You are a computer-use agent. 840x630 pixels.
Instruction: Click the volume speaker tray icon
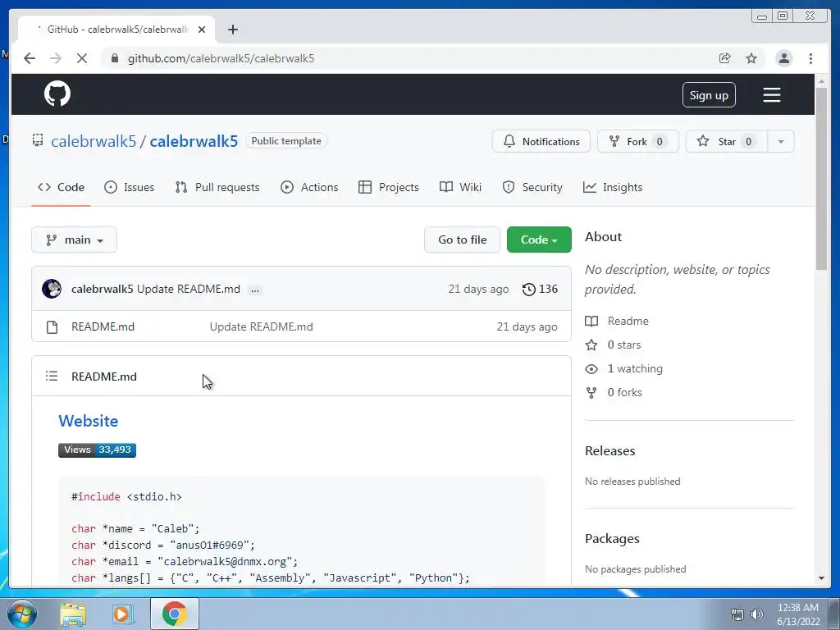coord(756,614)
